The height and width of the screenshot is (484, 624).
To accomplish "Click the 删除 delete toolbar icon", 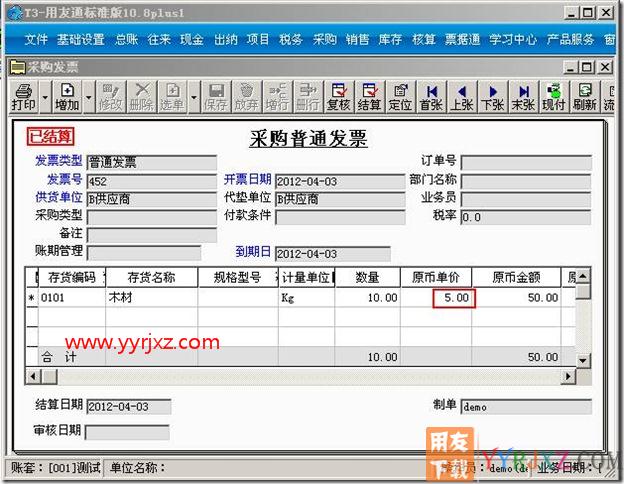I will click(141, 97).
